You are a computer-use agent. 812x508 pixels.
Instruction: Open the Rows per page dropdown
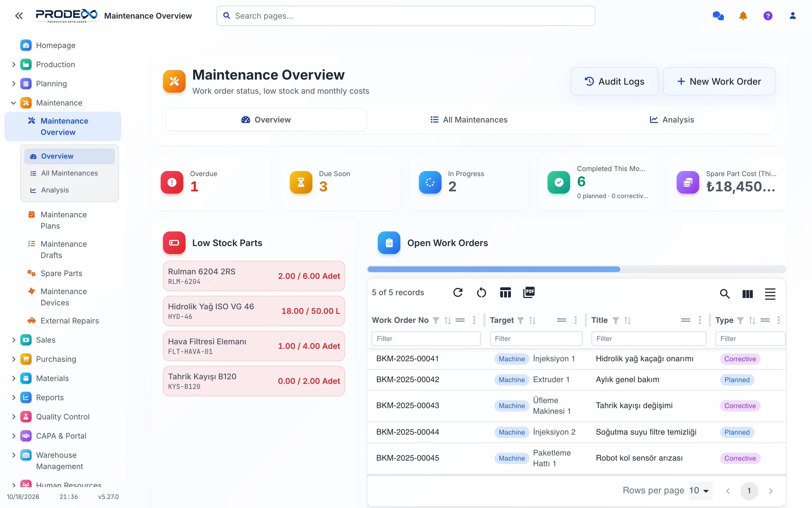click(x=701, y=491)
